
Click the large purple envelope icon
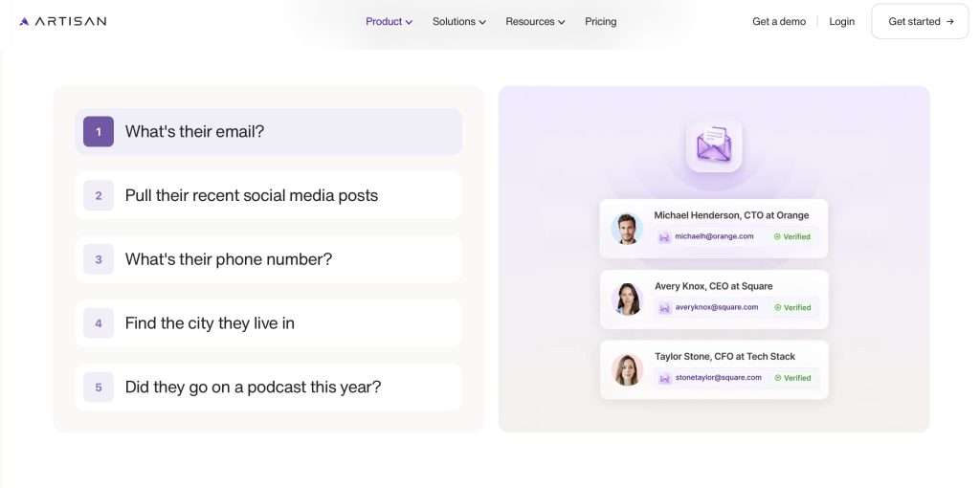(714, 144)
